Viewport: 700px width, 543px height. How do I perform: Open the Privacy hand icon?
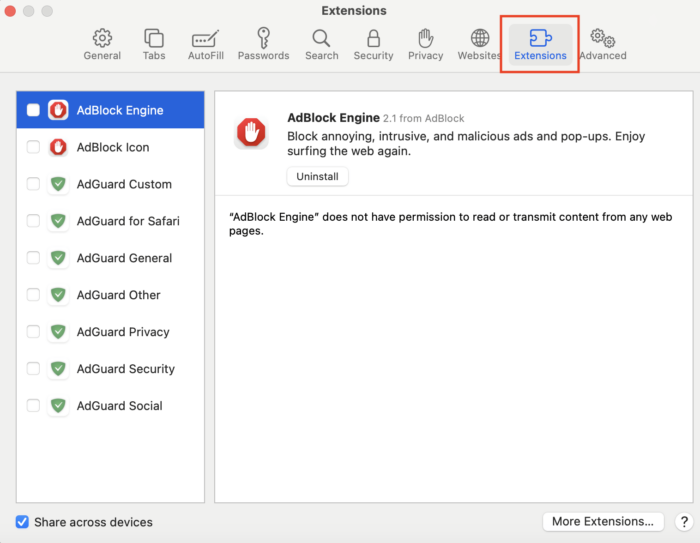[425, 38]
